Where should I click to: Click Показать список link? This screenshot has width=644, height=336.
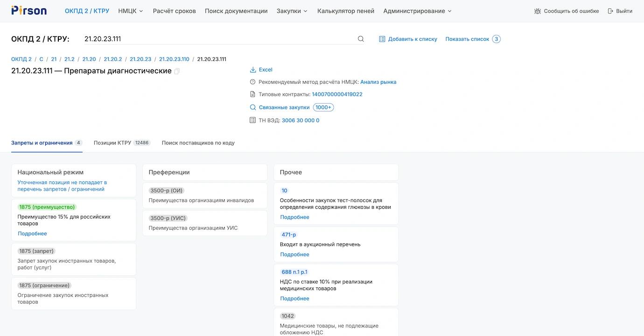pos(467,39)
